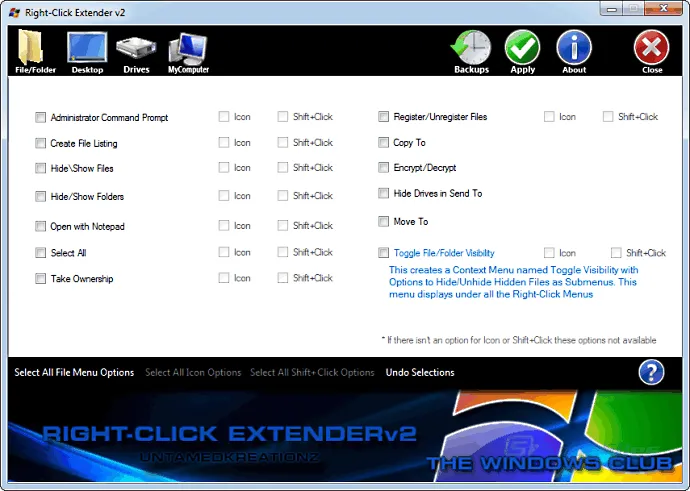The width and height of the screenshot is (690, 491).
Task: Open the Backups clock icon
Action: 471,51
